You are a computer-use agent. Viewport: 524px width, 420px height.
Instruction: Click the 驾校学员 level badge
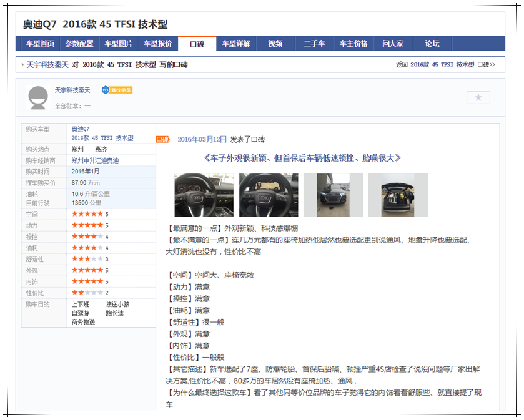point(117,90)
